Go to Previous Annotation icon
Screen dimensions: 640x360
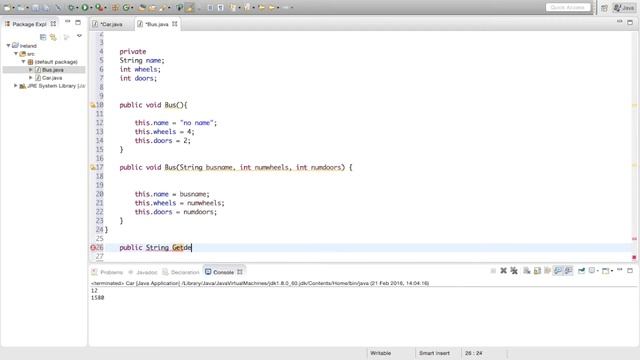247,7
